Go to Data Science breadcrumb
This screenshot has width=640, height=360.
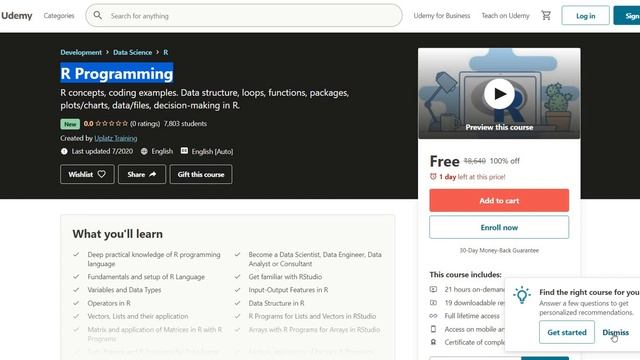pyautogui.click(x=132, y=52)
